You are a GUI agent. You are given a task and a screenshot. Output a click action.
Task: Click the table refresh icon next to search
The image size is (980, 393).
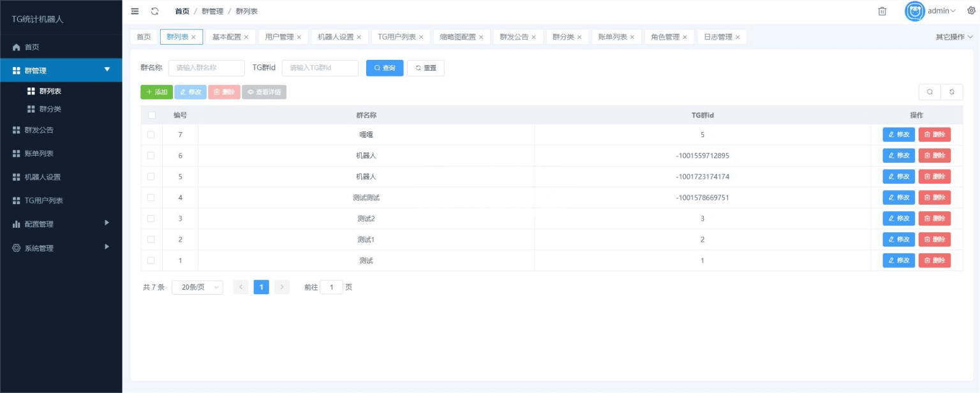click(952, 92)
